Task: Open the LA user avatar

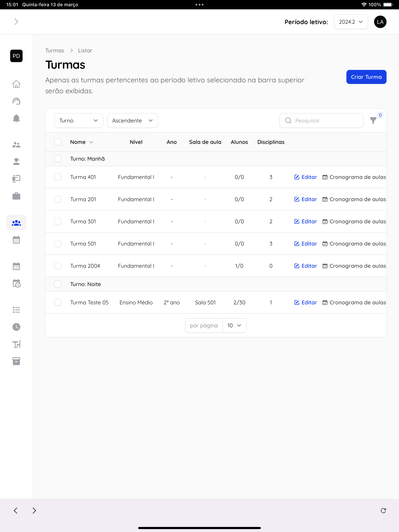Action: [x=380, y=22]
